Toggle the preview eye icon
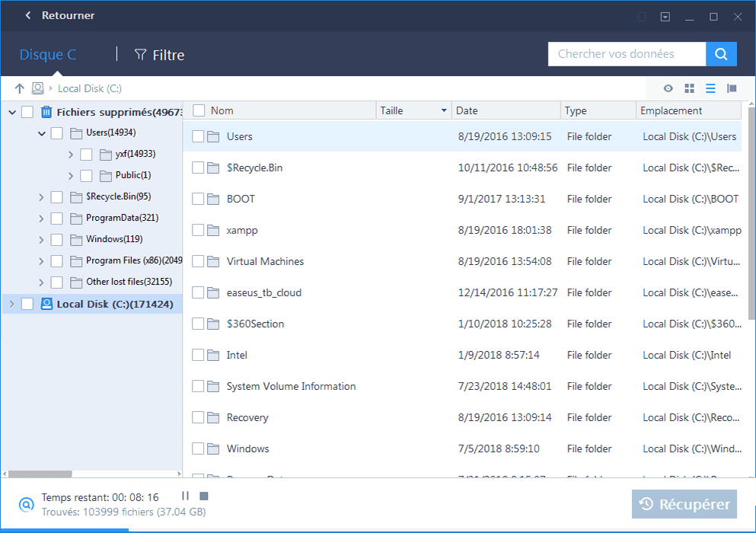Viewport: 756px width, 533px height. pos(668,88)
